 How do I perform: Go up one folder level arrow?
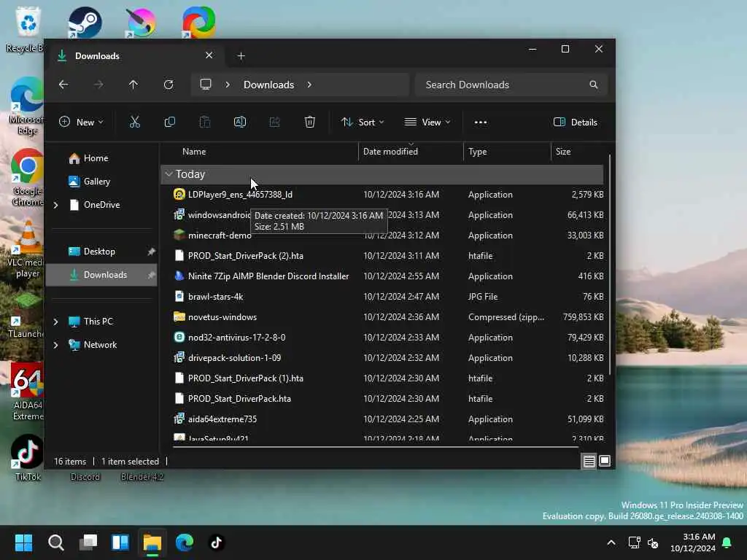coord(133,85)
